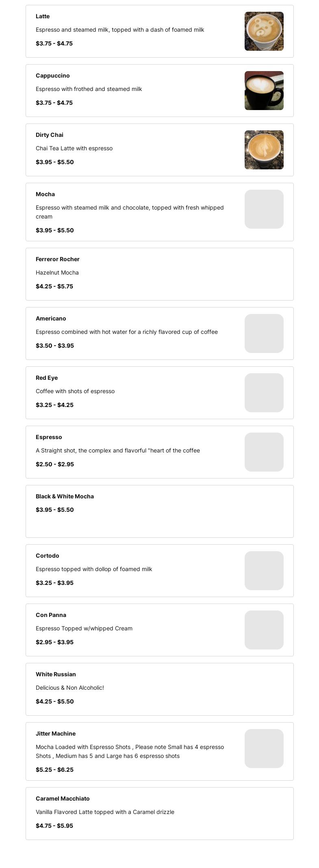
Task: Click the Espresso price $2.50 - $2.95
Action: [55, 464]
